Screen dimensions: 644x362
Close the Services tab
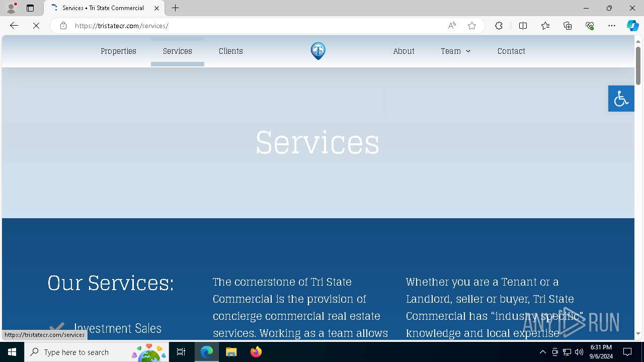coord(157,8)
